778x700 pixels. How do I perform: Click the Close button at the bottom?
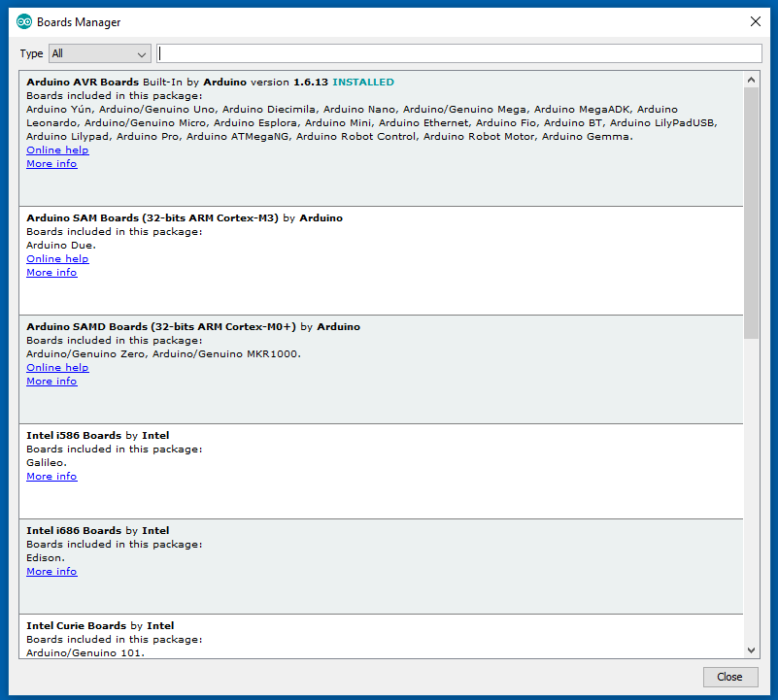click(x=729, y=677)
